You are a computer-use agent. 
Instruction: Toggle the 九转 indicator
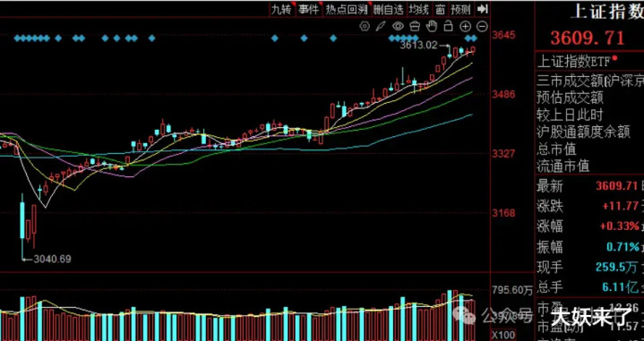(x=281, y=10)
